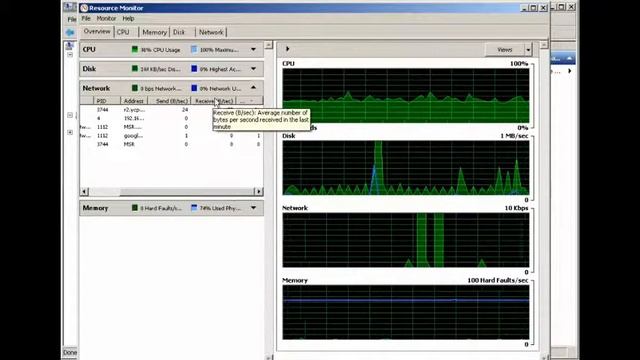Viewport: 640px width, 360px height.
Task: Click the graphs pane scrollbar up arrow
Action: (x=544, y=44)
